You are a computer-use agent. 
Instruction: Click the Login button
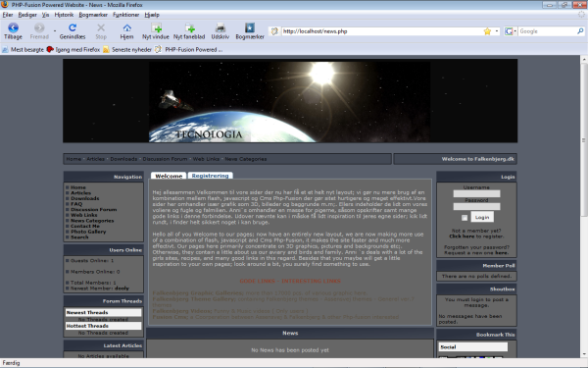(x=482, y=217)
